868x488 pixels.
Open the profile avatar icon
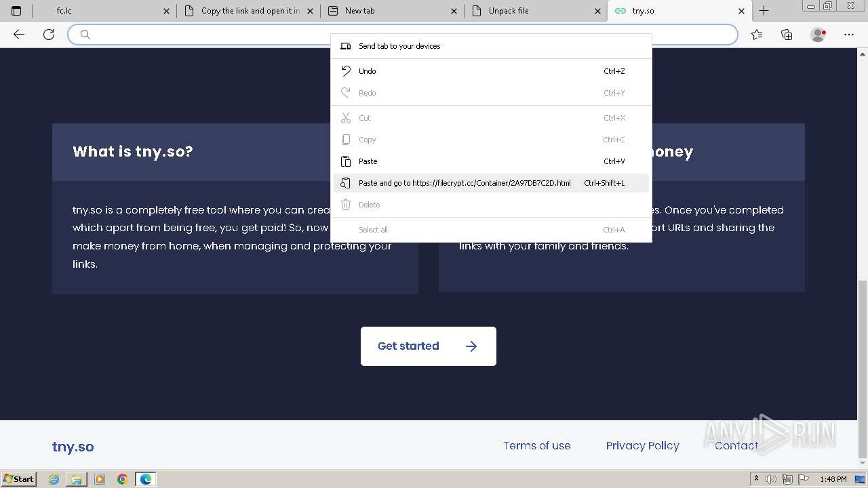coord(818,35)
